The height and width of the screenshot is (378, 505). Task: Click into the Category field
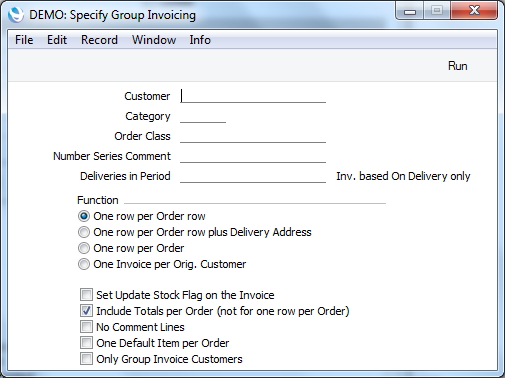pyautogui.click(x=203, y=116)
